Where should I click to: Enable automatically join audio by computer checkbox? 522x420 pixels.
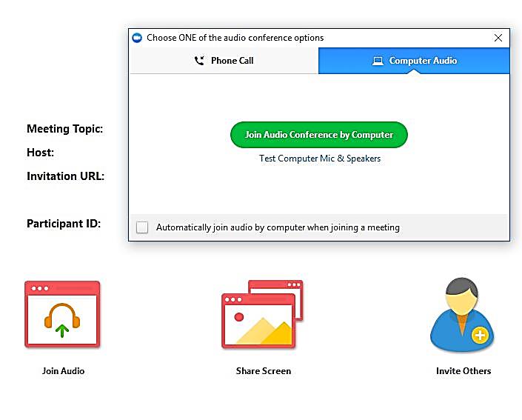pos(142,227)
